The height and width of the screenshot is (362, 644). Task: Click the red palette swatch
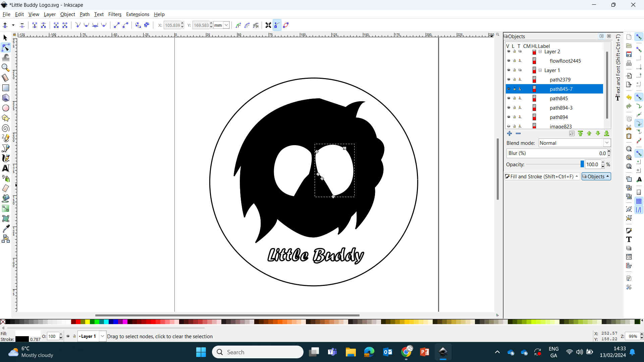[78, 322]
